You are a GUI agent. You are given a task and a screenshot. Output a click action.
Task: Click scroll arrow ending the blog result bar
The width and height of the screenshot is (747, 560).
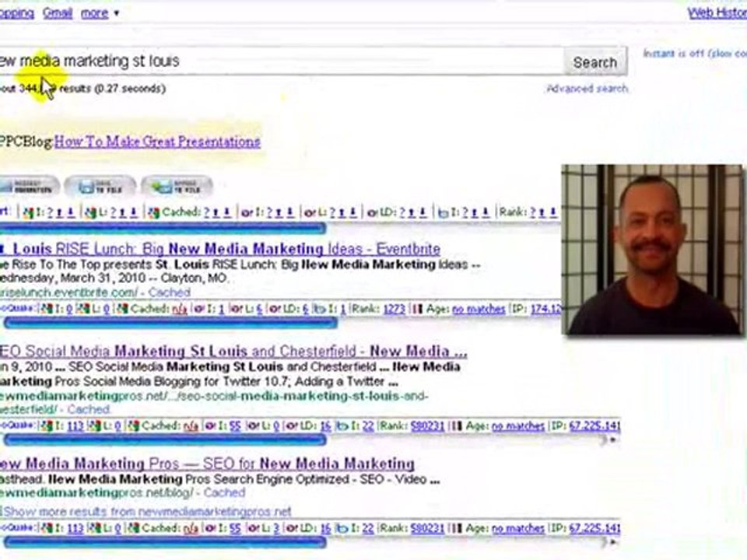click(x=614, y=542)
